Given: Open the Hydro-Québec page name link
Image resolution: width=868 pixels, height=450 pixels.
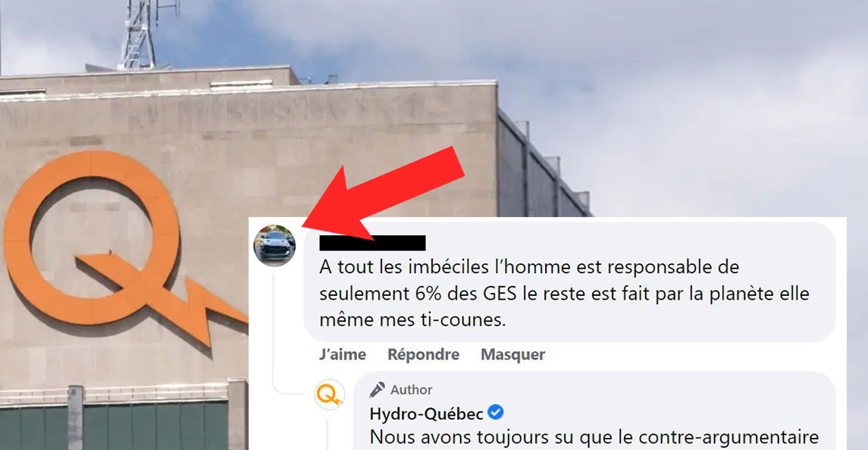Looking at the screenshot, I should point(428,414).
